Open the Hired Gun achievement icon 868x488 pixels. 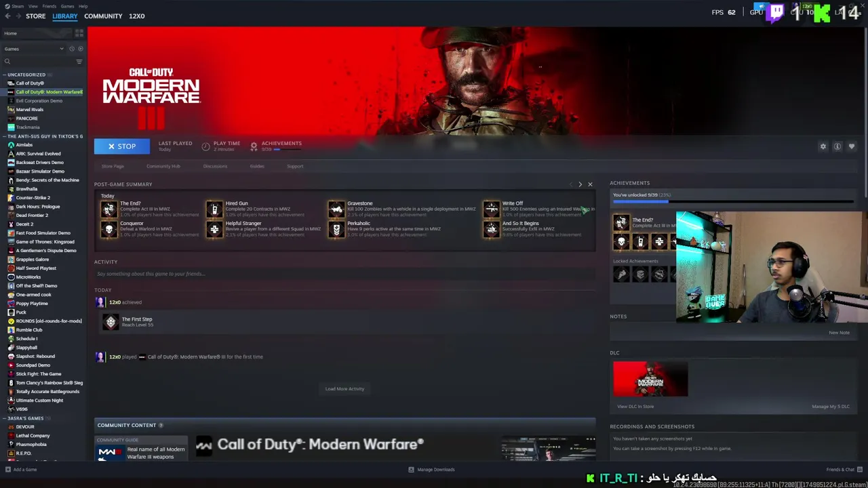[x=214, y=208]
